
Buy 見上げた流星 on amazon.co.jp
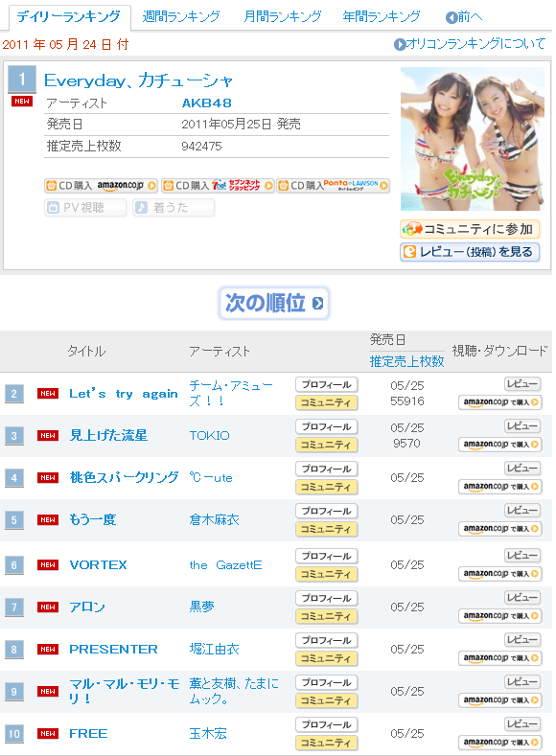[500, 445]
